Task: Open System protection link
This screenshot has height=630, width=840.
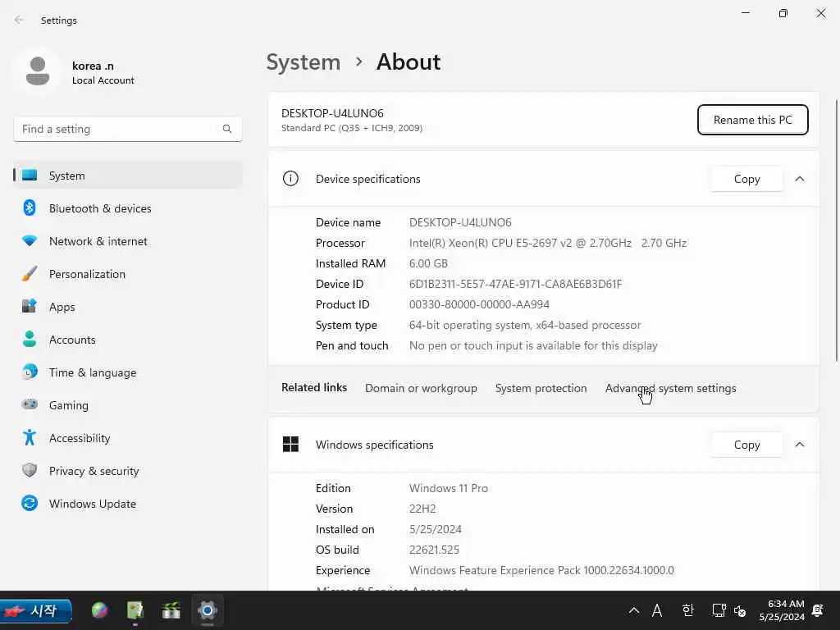Action: [x=541, y=388]
